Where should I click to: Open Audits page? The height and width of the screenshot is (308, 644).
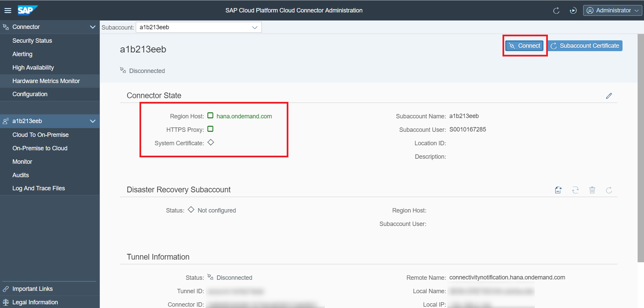pos(21,175)
